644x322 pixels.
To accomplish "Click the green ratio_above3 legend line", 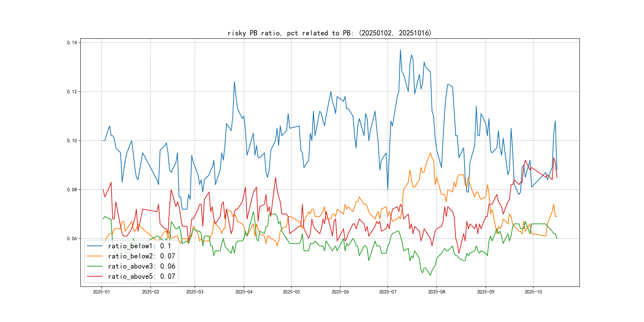I will pos(94,266).
